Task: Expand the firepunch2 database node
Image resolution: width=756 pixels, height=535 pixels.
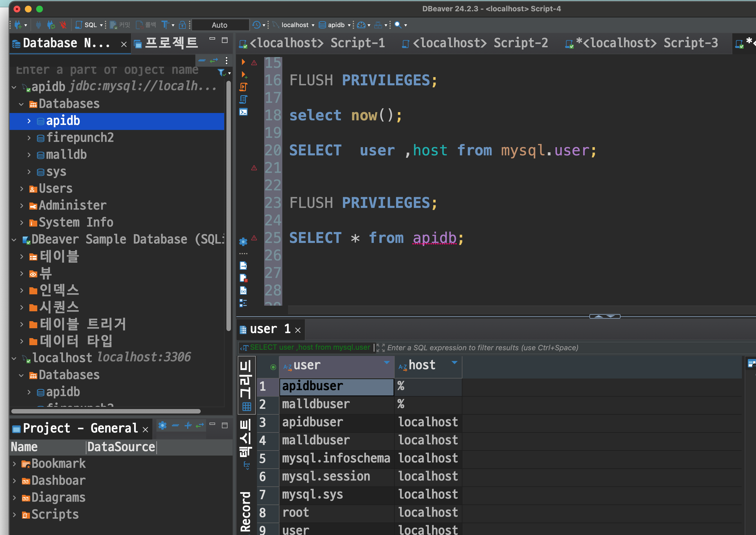Action: (29, 138)
